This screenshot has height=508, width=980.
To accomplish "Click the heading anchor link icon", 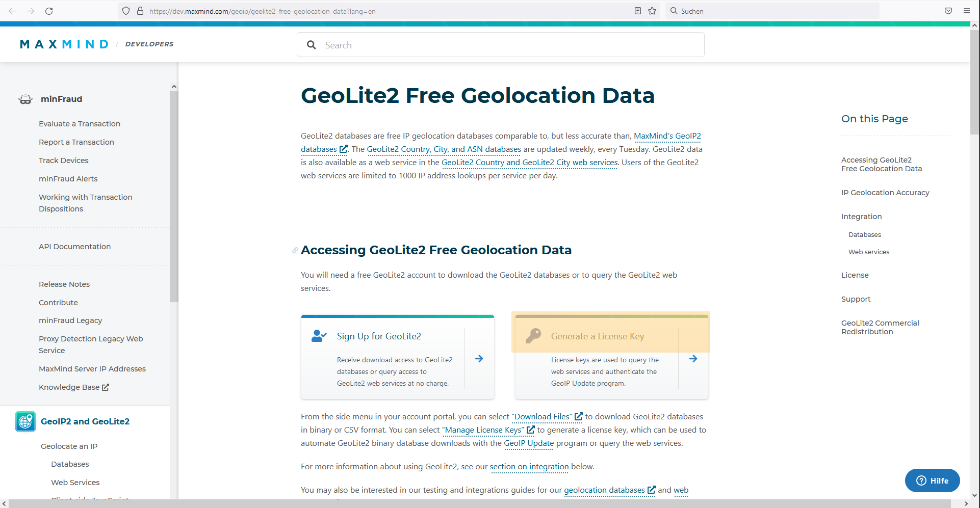I will coord(295,250).
